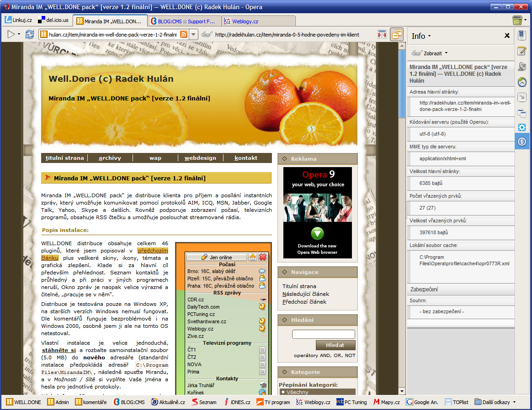
Task: Open the History panel clock icon
Action: coord(522,82)
